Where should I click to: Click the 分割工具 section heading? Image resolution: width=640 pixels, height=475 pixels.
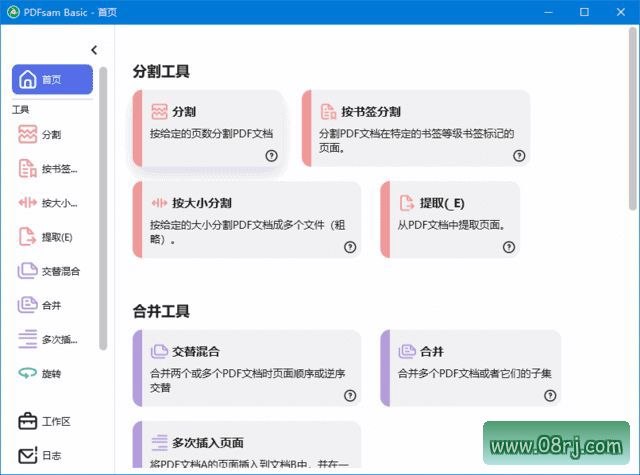[161, 71]
